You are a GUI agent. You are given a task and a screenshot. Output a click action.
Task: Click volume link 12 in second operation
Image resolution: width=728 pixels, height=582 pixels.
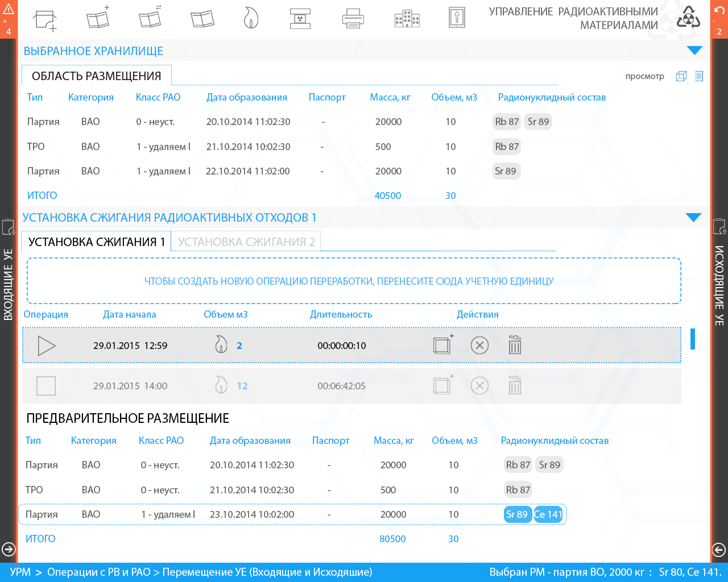(242, 386)
